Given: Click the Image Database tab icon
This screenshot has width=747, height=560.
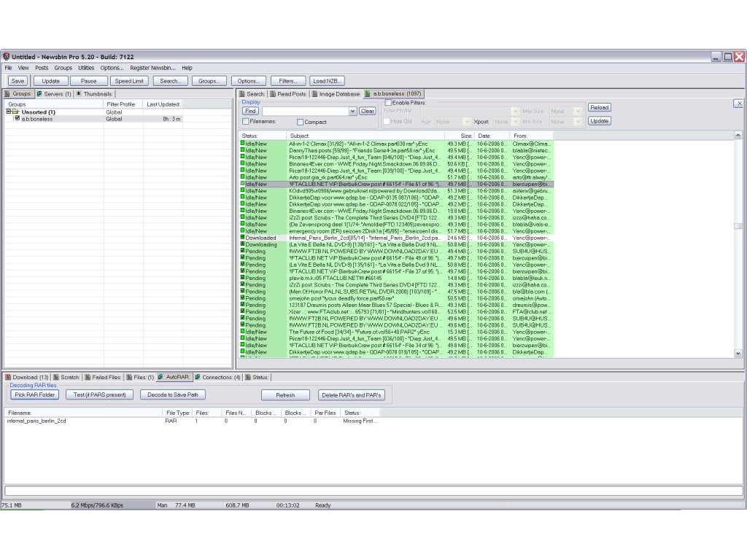Looking at the screenshot, I should click(314, 94).
